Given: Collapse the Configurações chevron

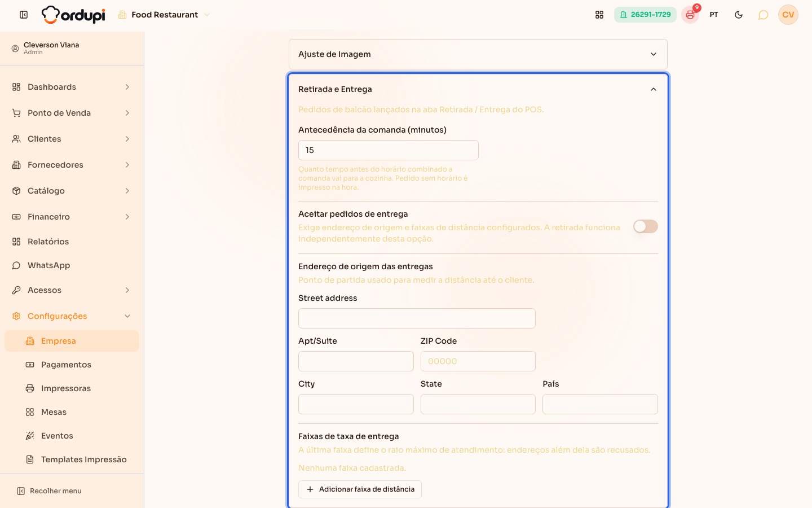Looking at the screenshot, I should 127,316.
